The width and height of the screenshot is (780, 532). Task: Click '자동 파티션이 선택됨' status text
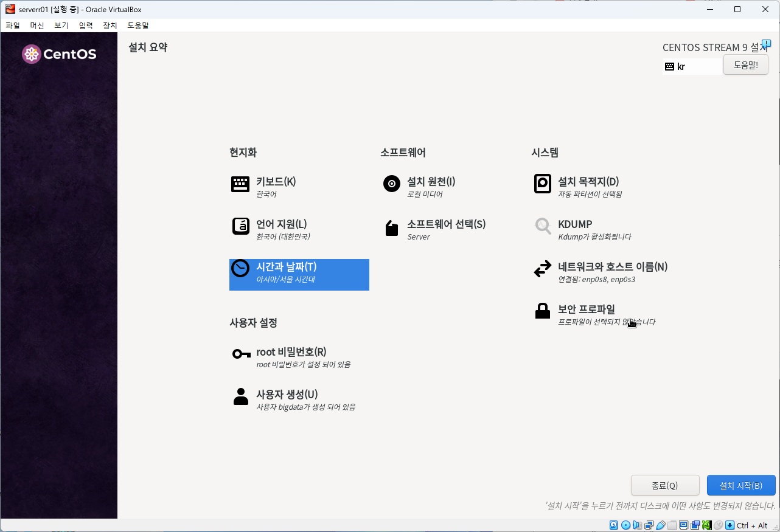click(x=590, y=195)
